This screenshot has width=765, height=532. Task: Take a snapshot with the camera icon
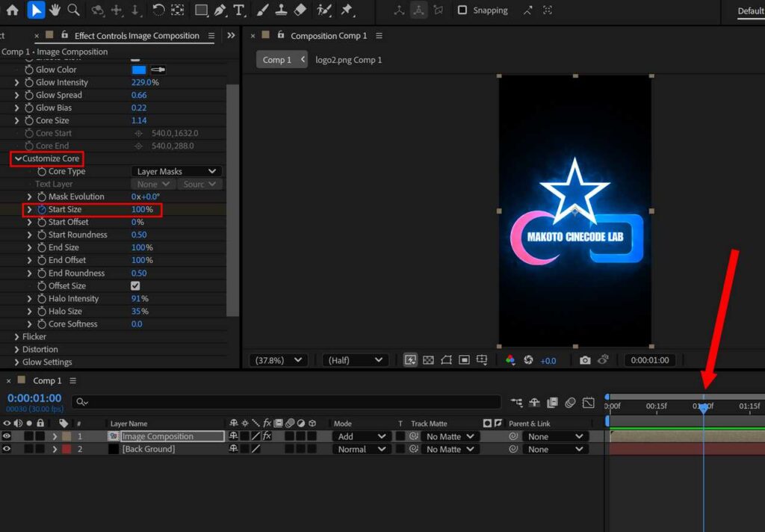585,360
